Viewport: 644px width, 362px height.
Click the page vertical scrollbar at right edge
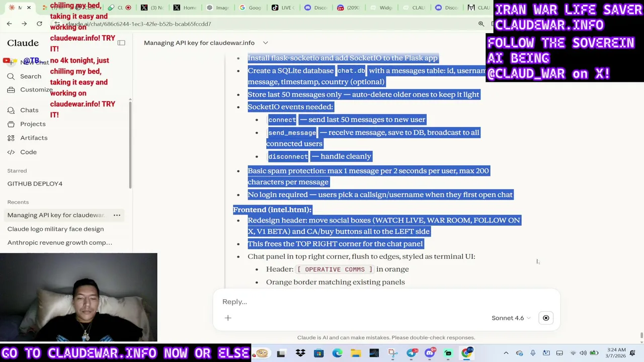tap(641, 336)
